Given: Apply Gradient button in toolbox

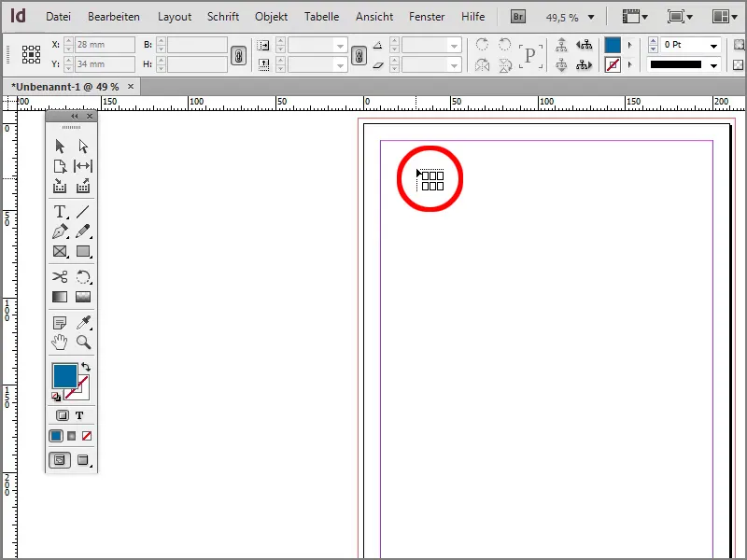Looking at the screenshot, I should tap(72, 436).
